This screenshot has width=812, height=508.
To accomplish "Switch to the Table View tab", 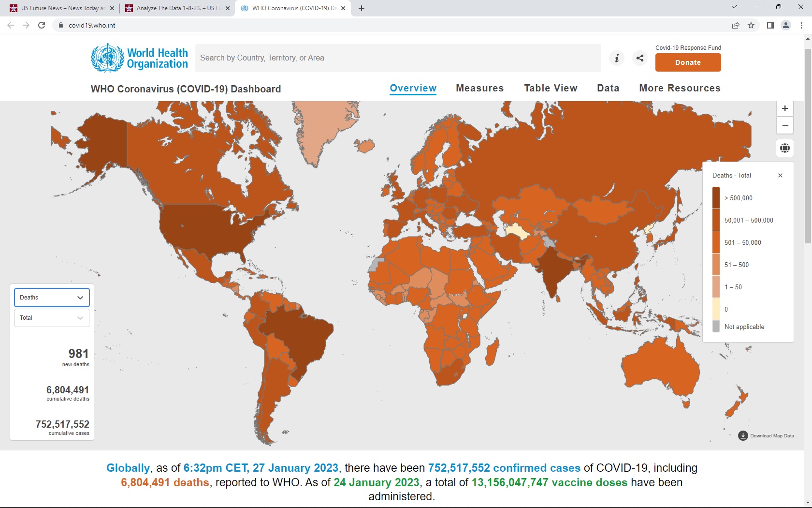I will [x=551, y=88].
